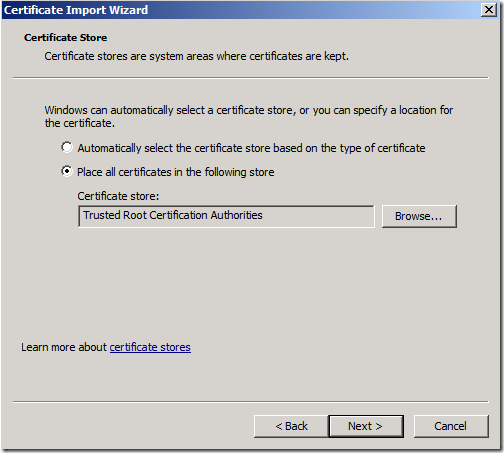Image resolution: width=504 pixels, height=453 pixels.
Task: Click the 'Windows can automatically select' description
Action: [249, 117]
